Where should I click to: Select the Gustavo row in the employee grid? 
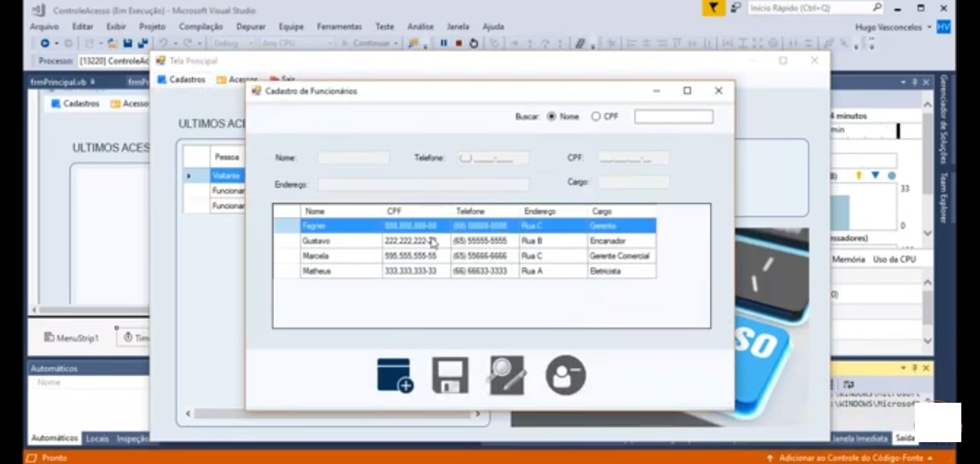(465, 241)
